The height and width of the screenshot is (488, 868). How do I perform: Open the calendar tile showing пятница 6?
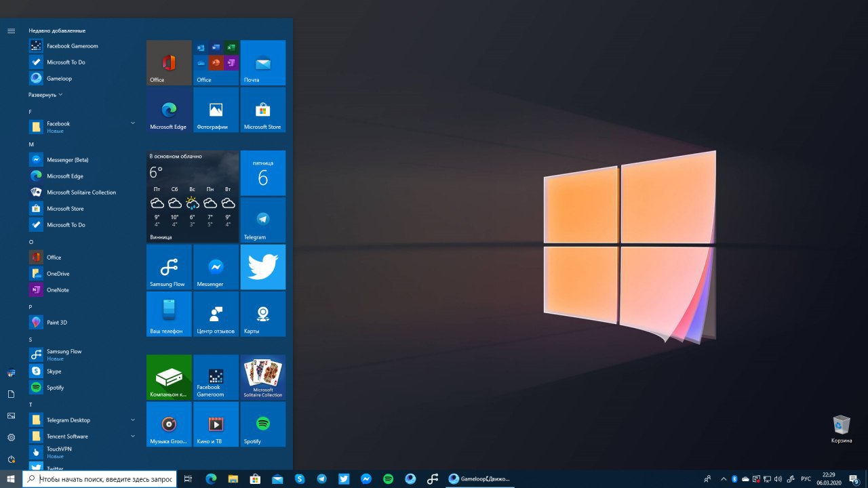263,173
